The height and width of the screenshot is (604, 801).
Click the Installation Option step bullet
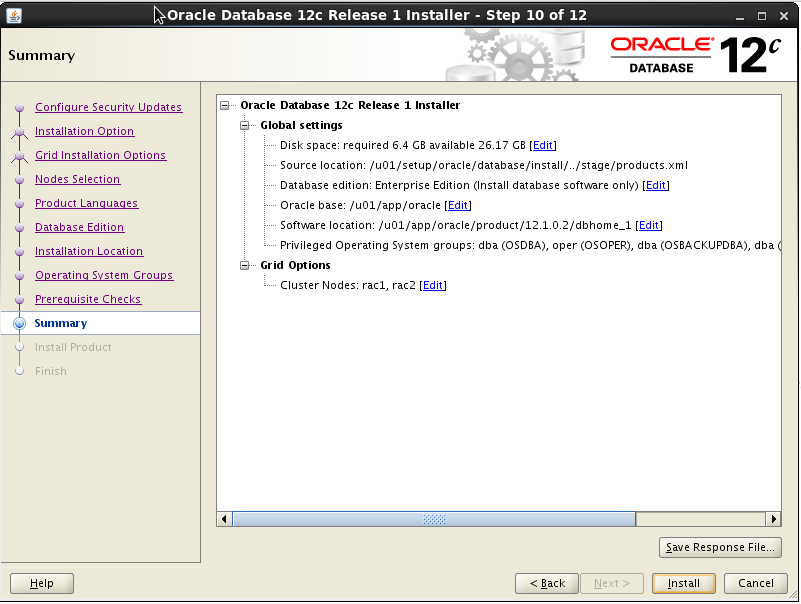tap(19, 132)
